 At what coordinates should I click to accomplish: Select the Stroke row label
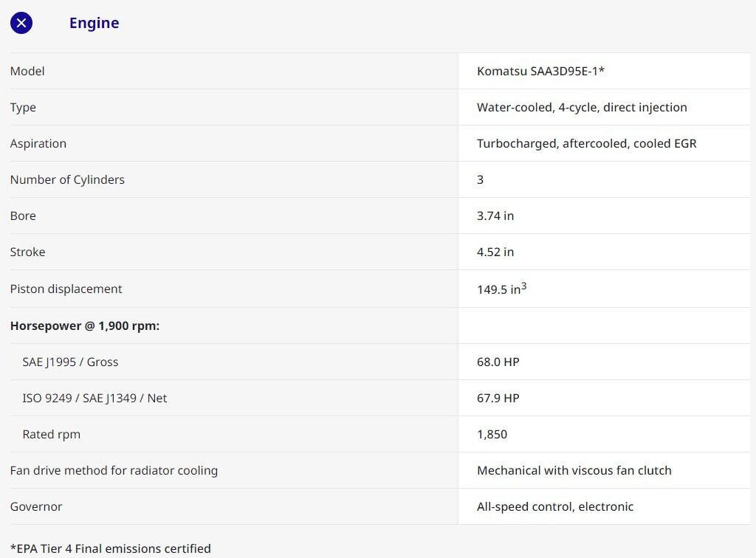click(x=27, y=252)
